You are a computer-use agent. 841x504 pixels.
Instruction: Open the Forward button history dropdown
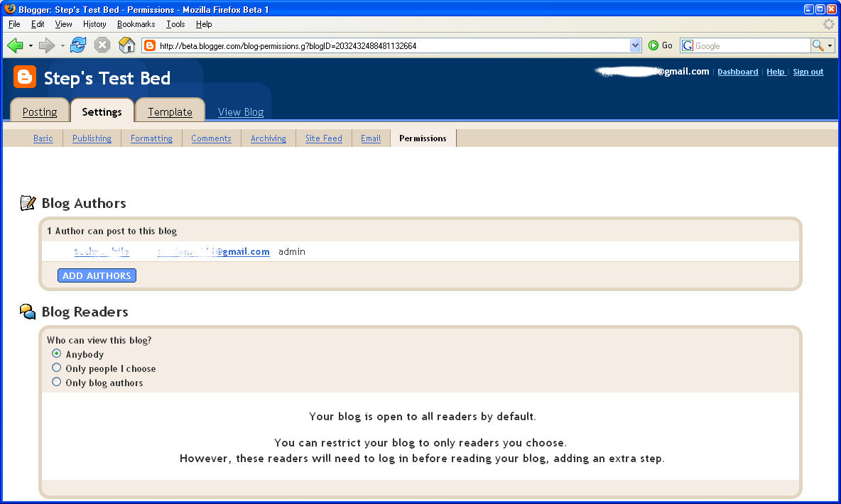point(63,46)
